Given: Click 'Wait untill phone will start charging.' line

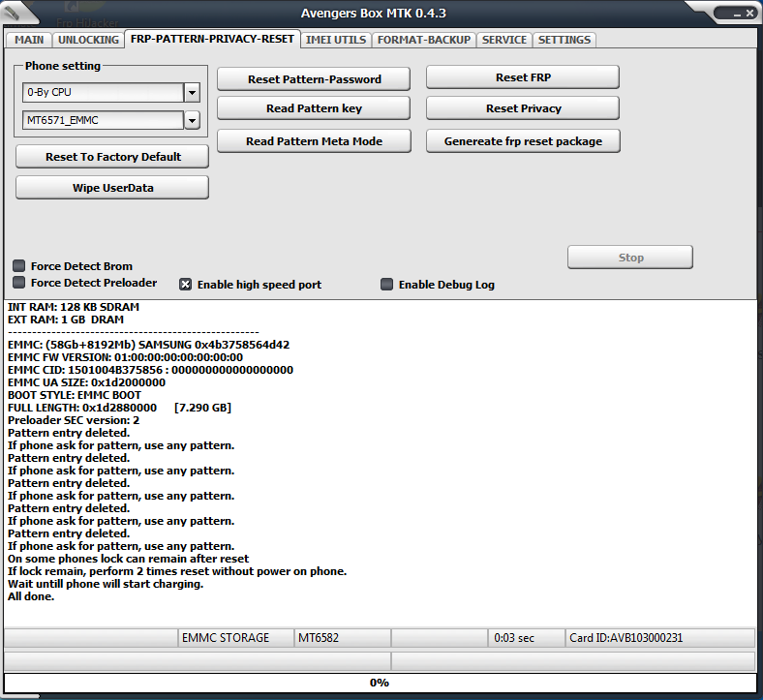Looking at the screenshot, I should [x=106, y=584].
